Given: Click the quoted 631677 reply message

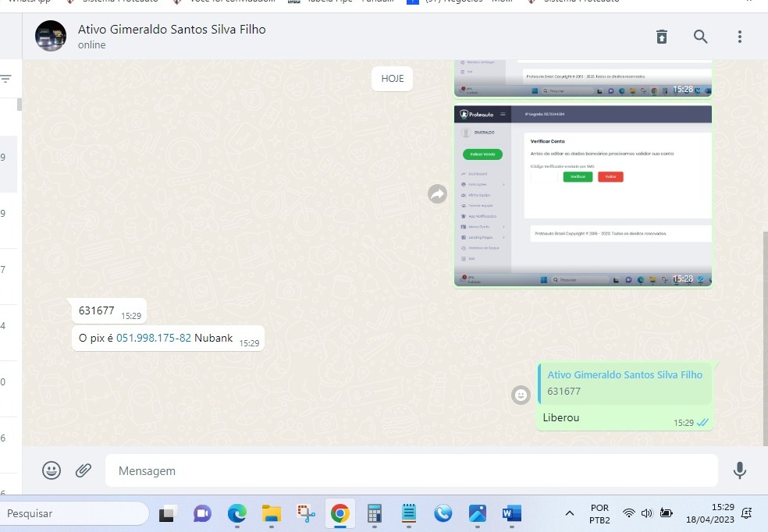Looking at the screenshot, I should coord(624,383).
